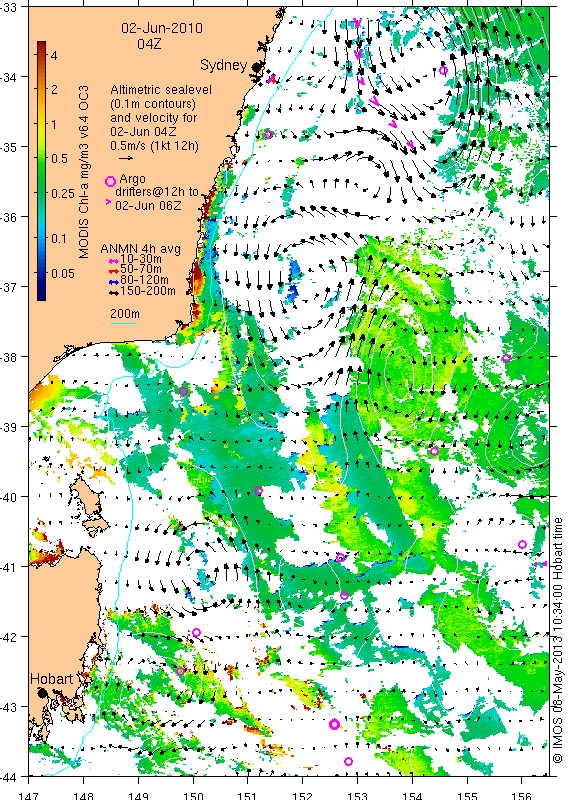Click the '150-200m' depth label
Viewport: 570px width, 800px height.
coord(148,291)
